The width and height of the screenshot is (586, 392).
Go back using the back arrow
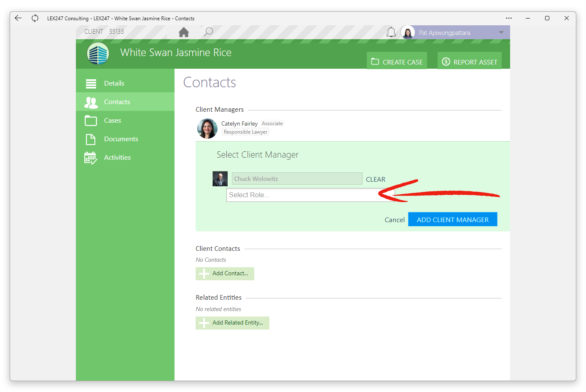pos(18,18)
